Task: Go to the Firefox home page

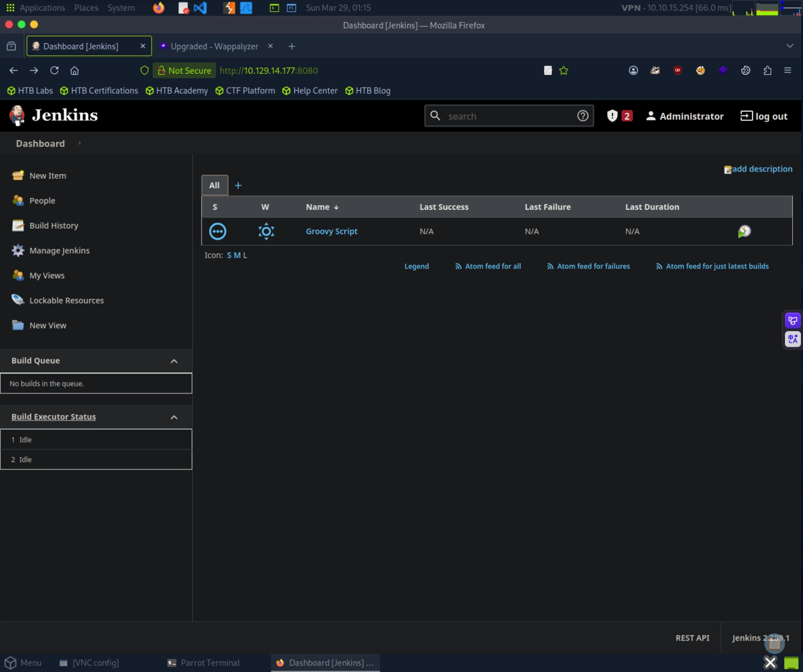Action: click(x=75, y=71)
